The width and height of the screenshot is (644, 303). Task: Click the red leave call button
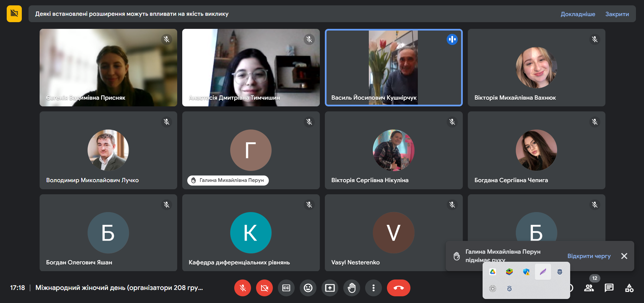pos(399,288)
